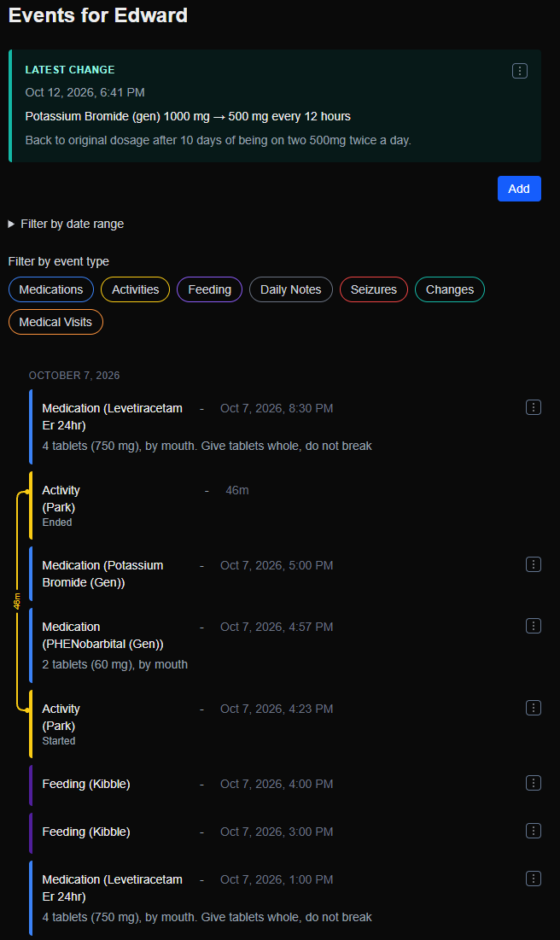Click Medication (PHENobarbital (Gen)) title
Screen dimensions: 560x940
click(102, 635)
